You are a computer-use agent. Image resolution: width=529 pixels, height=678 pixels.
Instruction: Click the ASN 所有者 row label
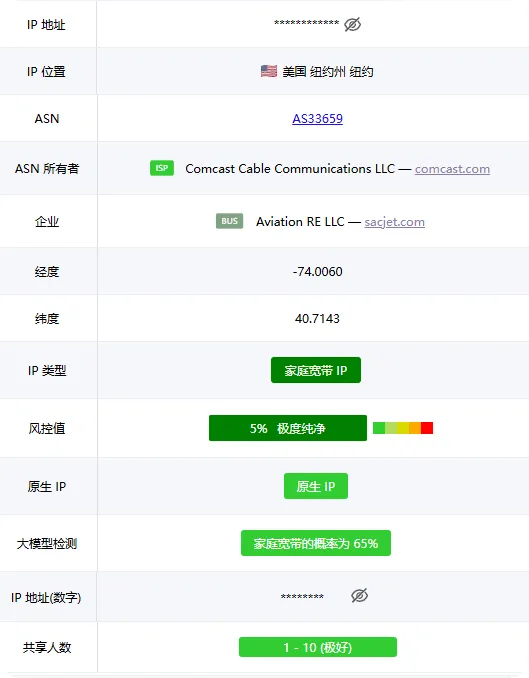click(x=47, y=168)
